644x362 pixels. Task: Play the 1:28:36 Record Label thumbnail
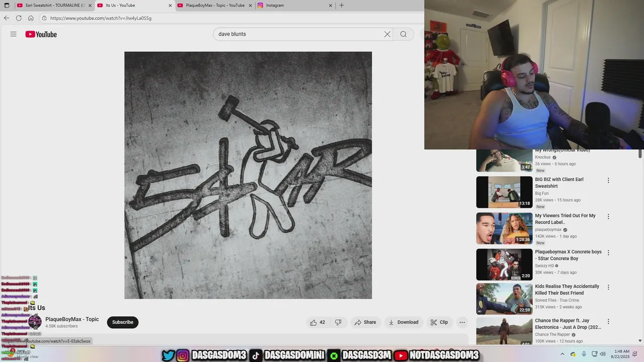[504, 228]
